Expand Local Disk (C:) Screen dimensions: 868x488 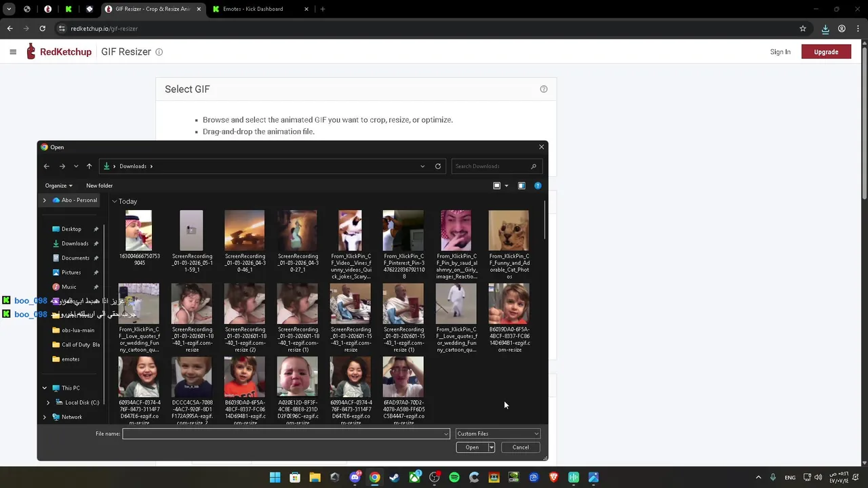click(48, 403)
